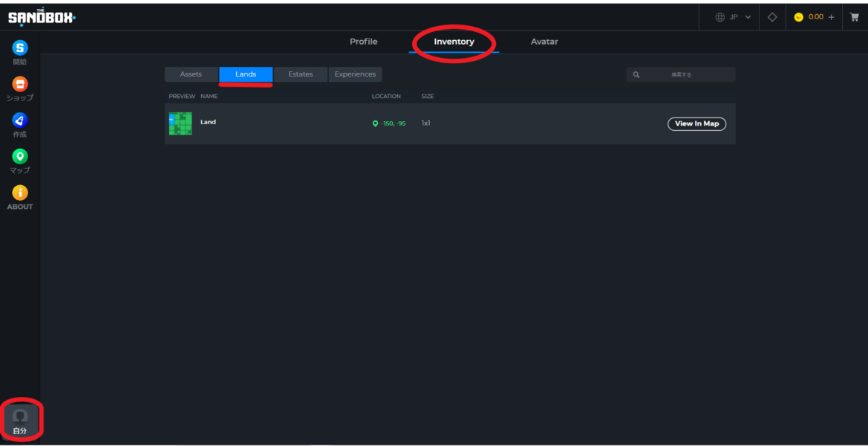Image resolution: width=868 pixels, height=446 pixels.
Task: Click the green location pin icon
Action: pos(375,123)
